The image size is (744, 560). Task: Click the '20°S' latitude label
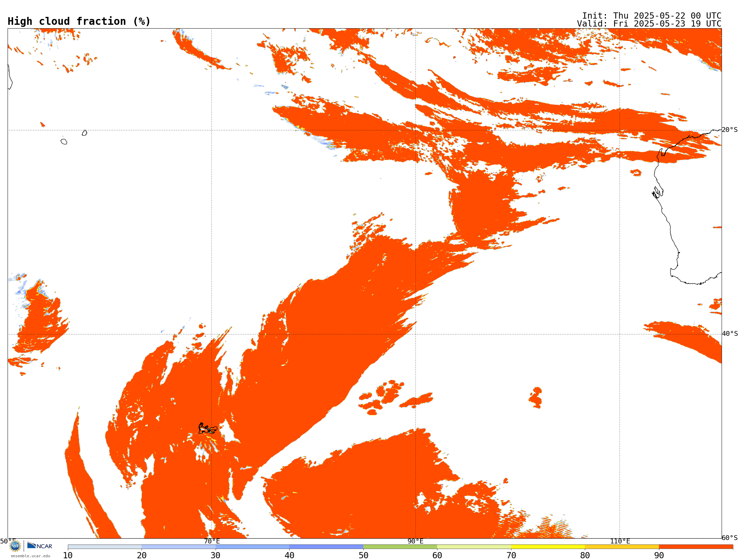[730, 130]
